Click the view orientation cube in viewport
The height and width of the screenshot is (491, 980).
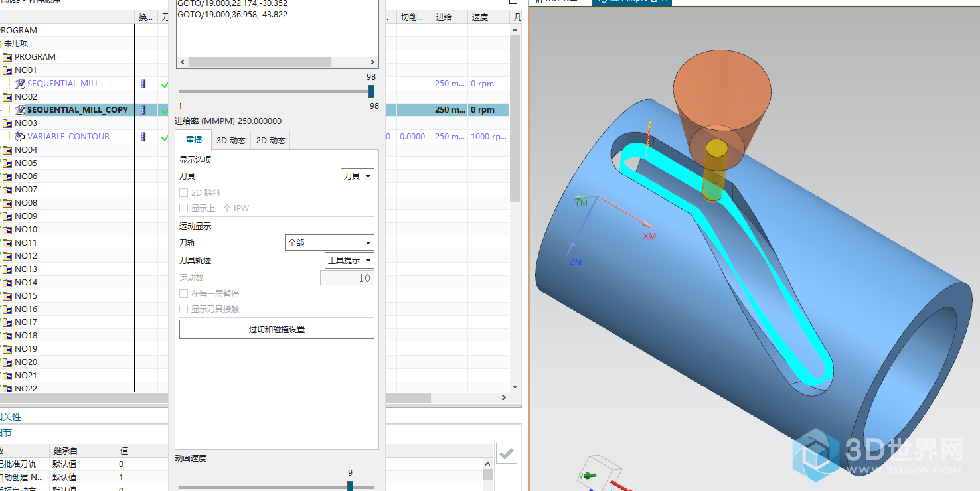(600, 474)
